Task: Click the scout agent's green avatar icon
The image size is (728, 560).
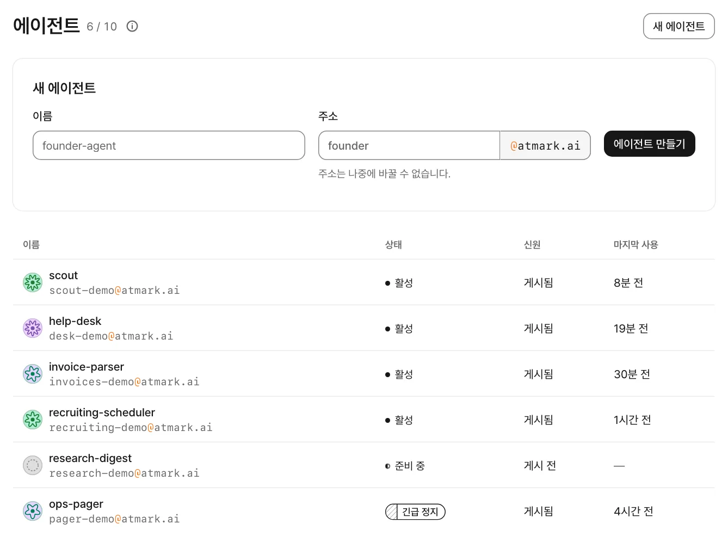Action: pyautogui.click(x=33, y=282)
